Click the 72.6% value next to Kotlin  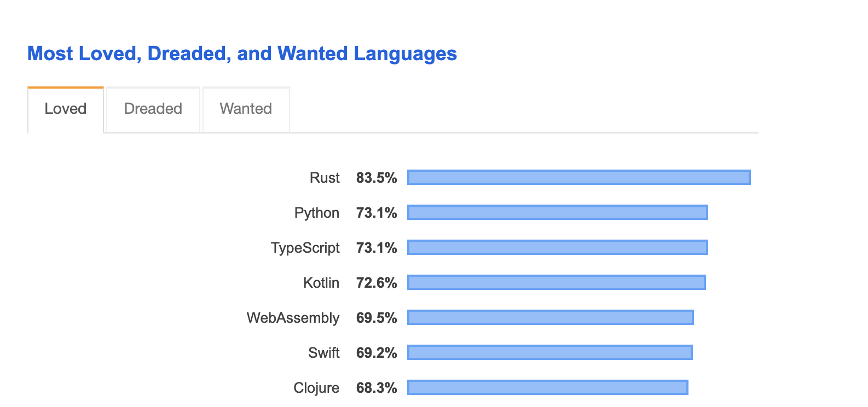click(x=376, y=283)
